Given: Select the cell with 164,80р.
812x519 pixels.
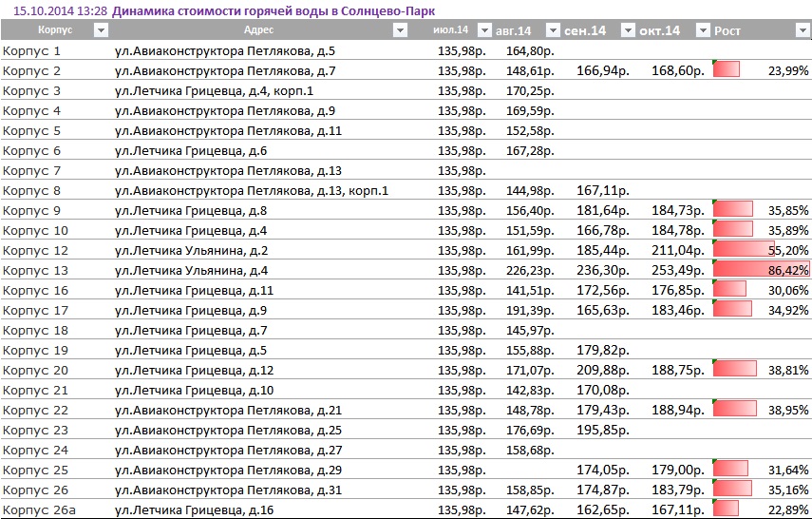Looking at the screenshot, I should coord(530,50).
